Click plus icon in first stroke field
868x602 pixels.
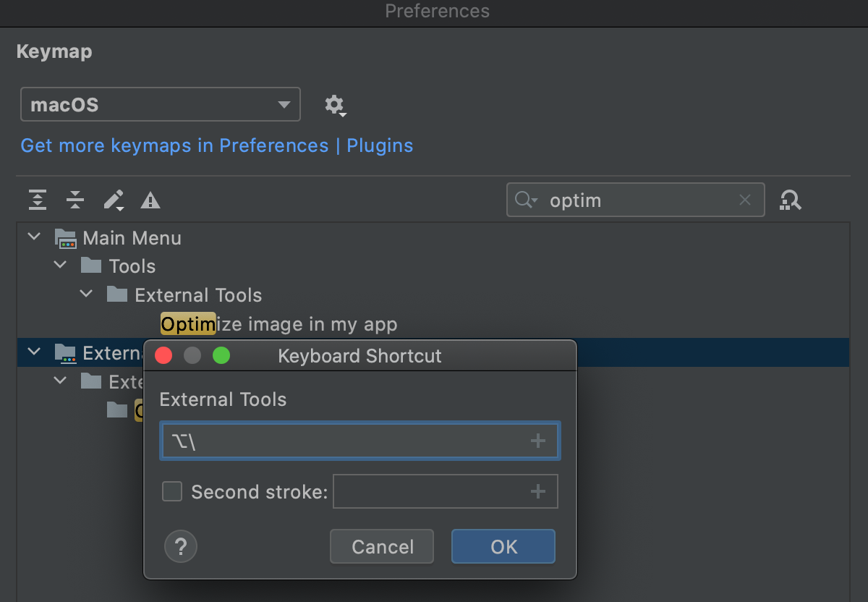click(538, 440)
